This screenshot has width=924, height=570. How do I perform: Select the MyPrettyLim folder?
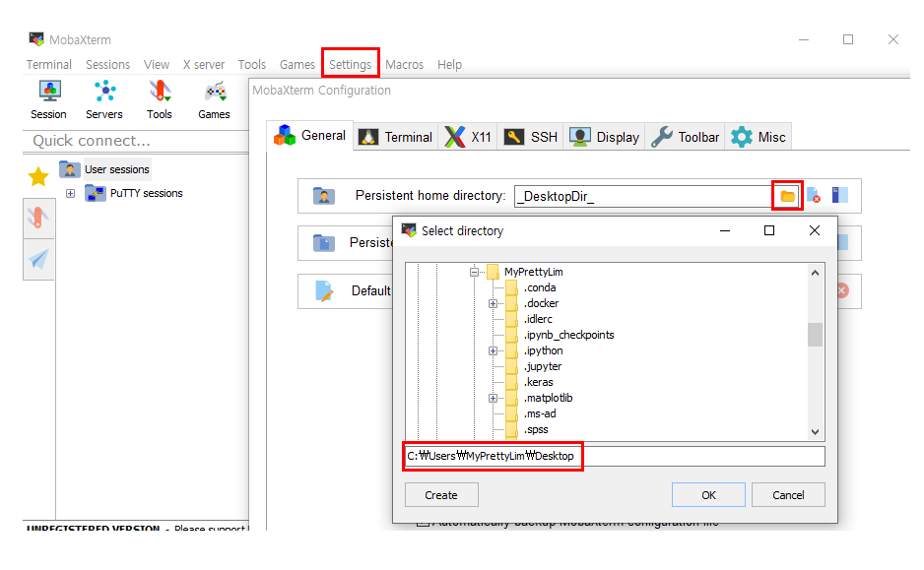tap(533, 272)
